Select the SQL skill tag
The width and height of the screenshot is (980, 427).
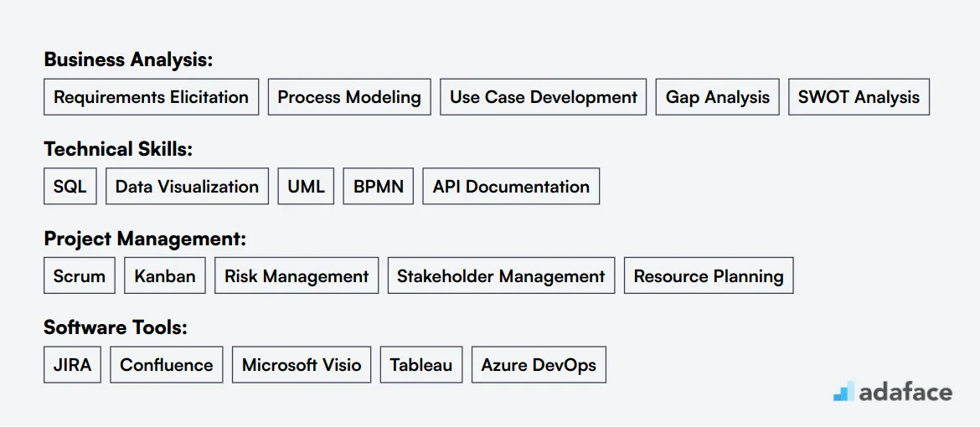70,187
